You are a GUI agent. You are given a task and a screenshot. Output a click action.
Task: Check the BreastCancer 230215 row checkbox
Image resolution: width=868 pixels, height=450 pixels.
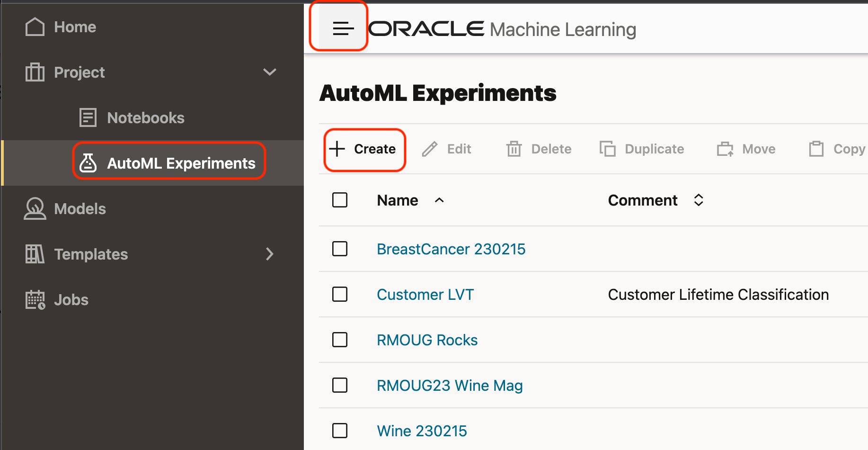pos(340,249)
